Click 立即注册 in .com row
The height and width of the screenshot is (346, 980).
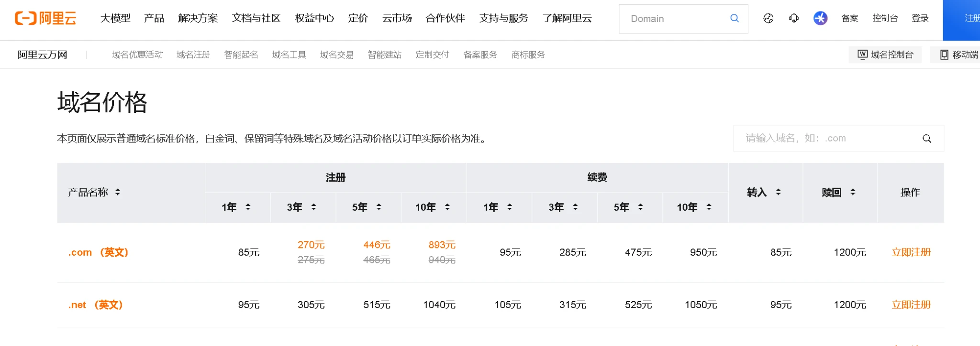[x=911, y=252]
